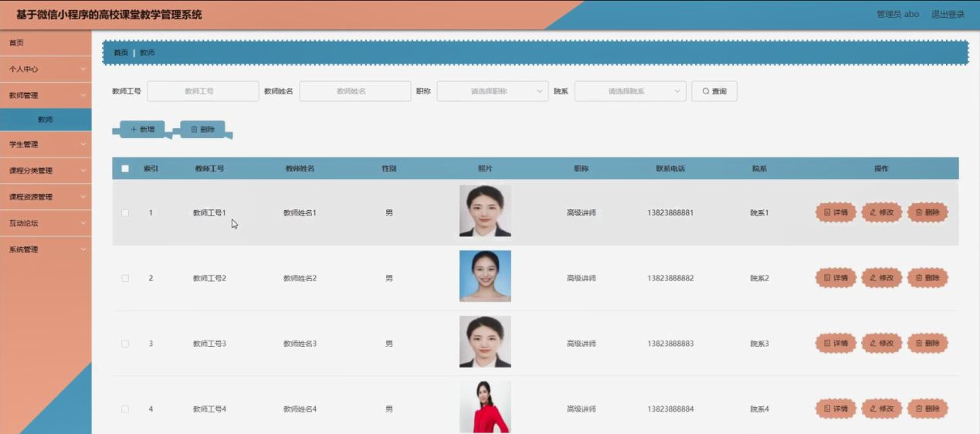The width and height of the screenshot is (980, 434).
Task: Open the 请选择职称 dropdown
Action: point(493,91)
